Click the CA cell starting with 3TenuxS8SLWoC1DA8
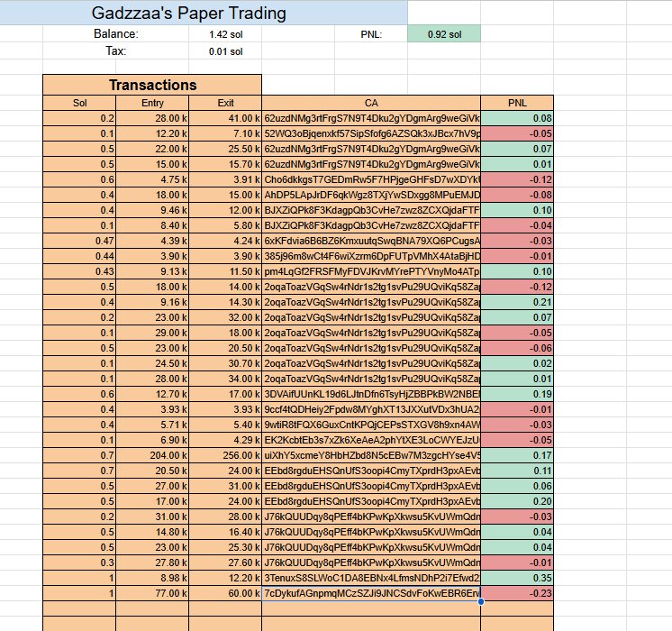Viewport: 672px width, 631px height. (371, 578)
